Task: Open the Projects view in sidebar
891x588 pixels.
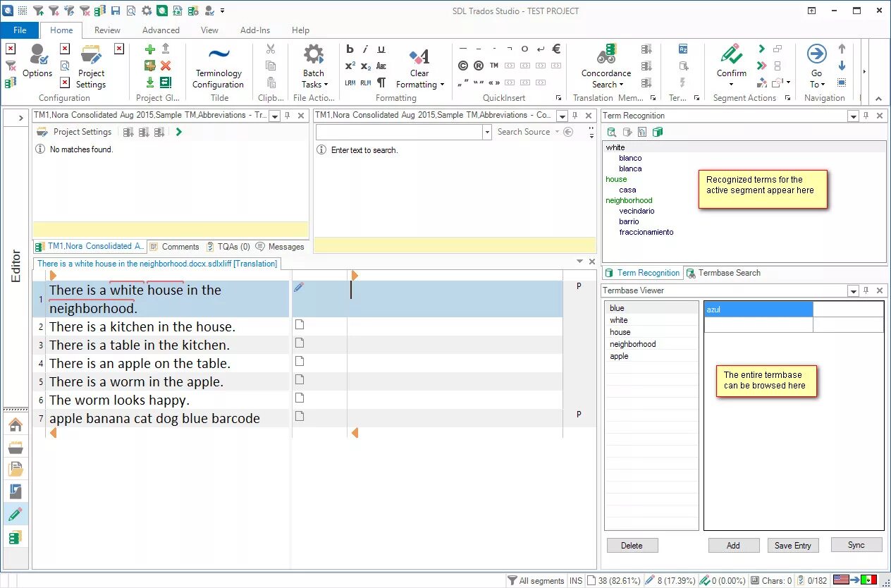Action: (16, 447)
